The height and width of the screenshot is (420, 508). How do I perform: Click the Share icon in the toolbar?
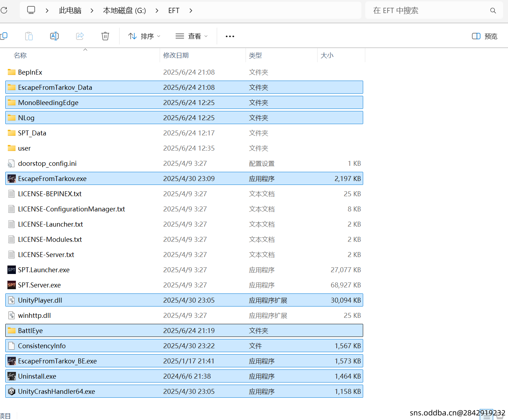point(80,36)
